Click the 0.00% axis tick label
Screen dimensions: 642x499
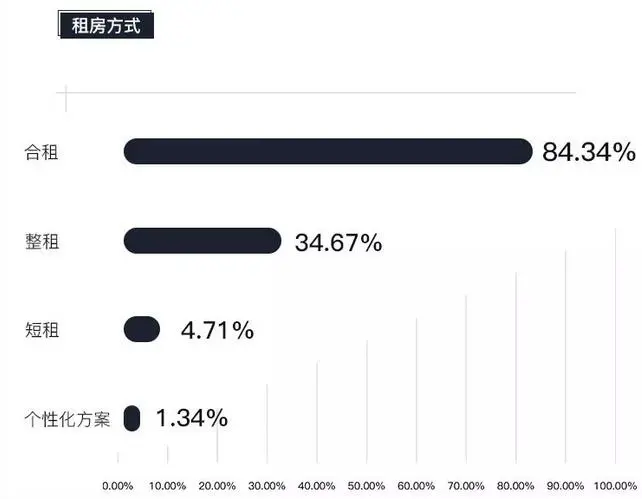point(118,486)
